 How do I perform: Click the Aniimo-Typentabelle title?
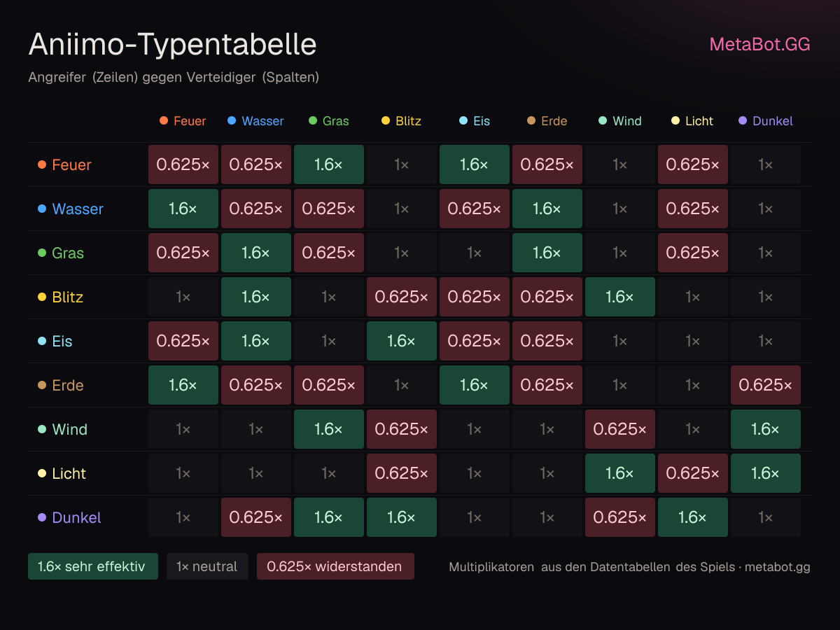[172, 45]
